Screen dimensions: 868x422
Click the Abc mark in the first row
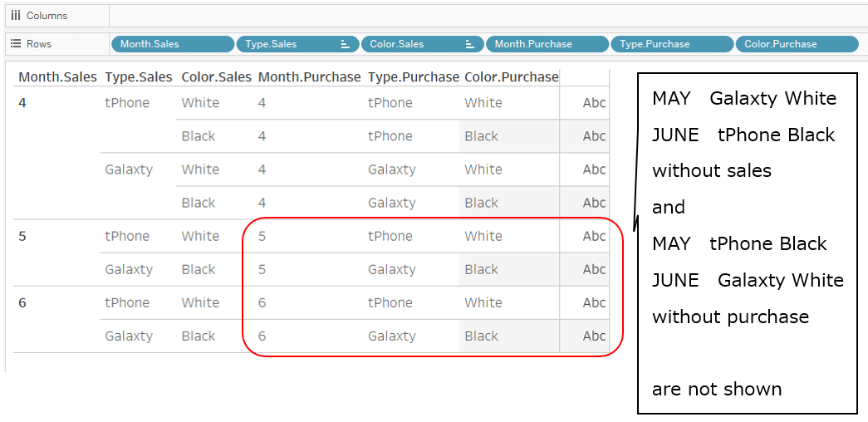(x=594, y=103)
